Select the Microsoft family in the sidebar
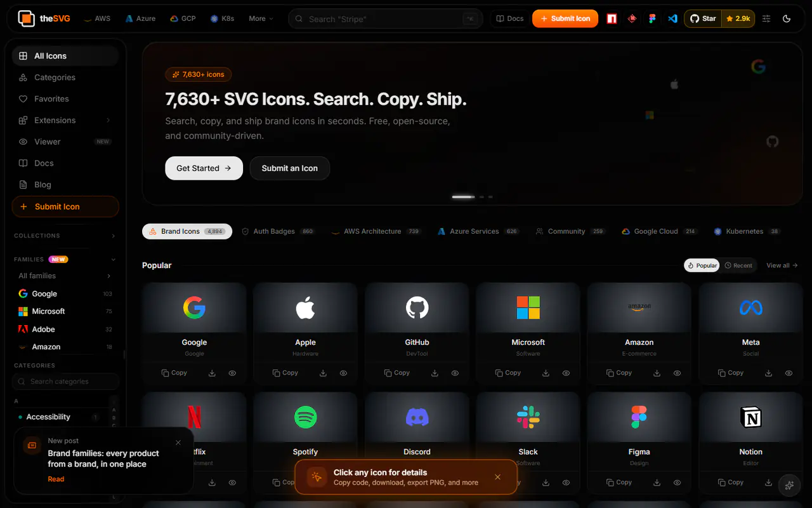Image resolution: width=812 pixels, height=508 pixels. pyautogui.click(x=65, y=311)
